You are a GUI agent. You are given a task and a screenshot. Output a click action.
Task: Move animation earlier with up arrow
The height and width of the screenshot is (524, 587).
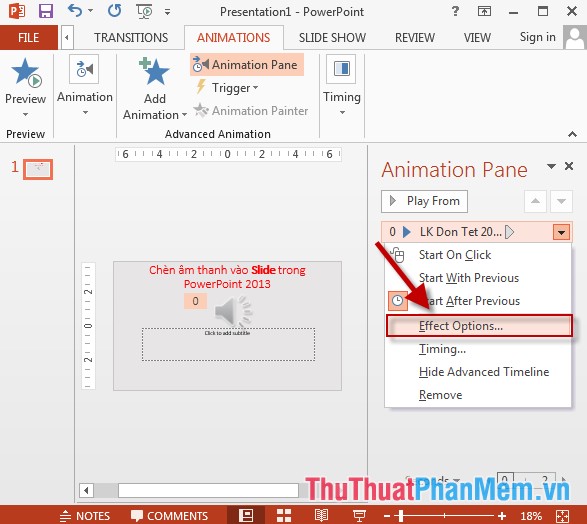coord(535,201)
